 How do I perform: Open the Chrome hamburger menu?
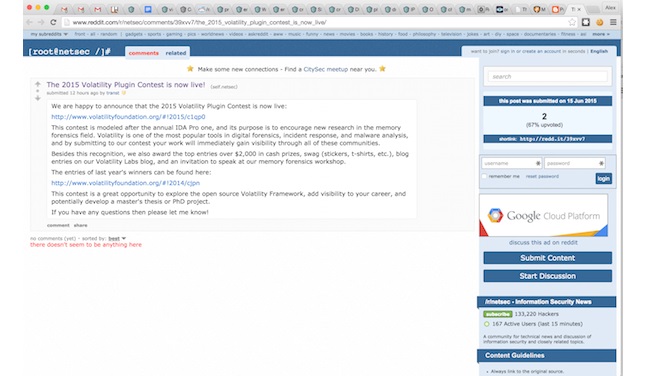(613, 22)
